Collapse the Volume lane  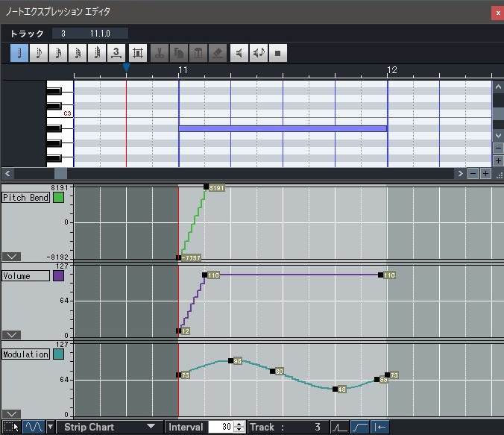point(10,335)
